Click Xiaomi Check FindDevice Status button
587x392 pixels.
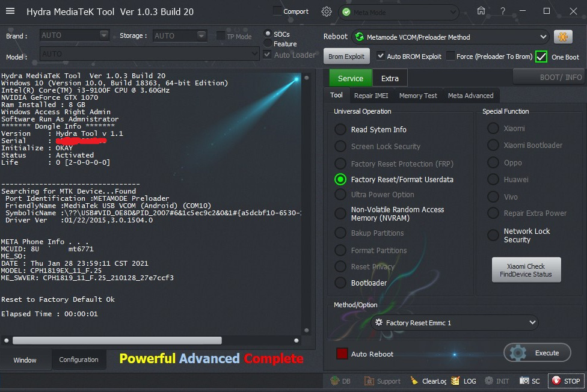(x=526, y=270)
